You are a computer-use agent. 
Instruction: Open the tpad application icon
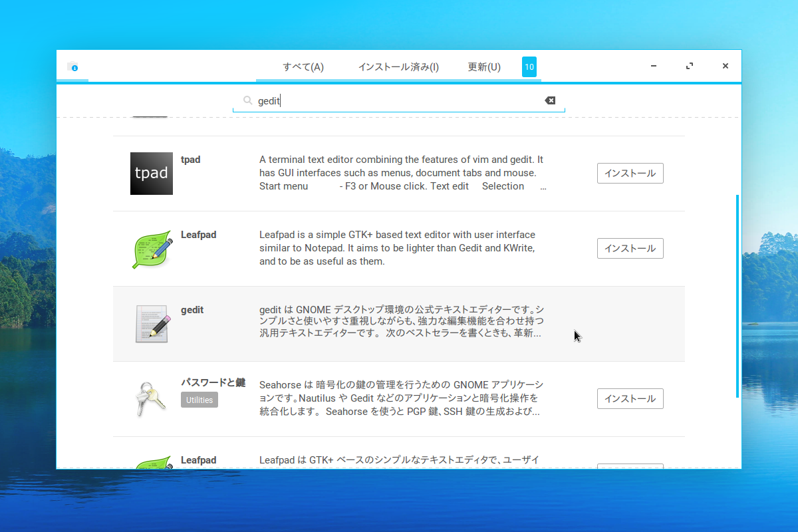click(152, 174)
